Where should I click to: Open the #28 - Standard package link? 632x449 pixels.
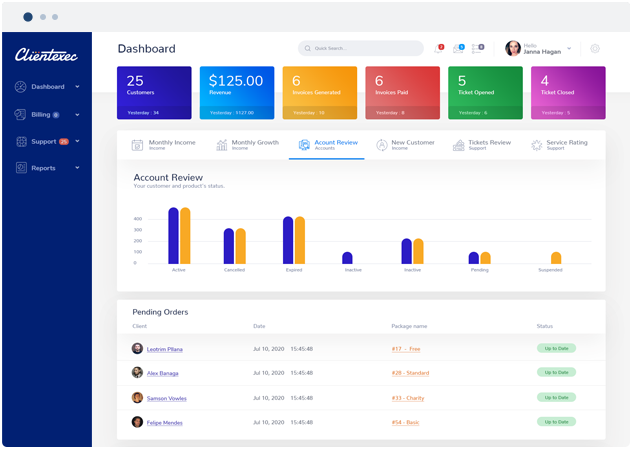410,373
